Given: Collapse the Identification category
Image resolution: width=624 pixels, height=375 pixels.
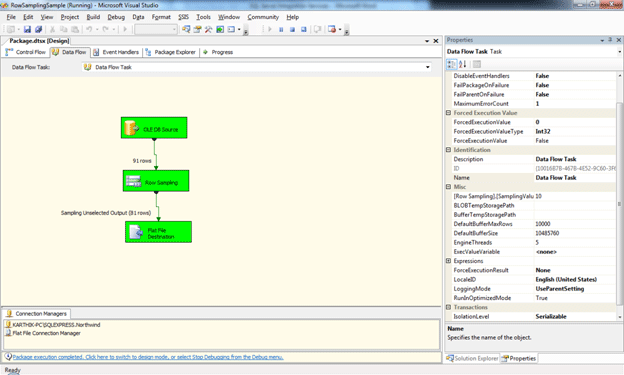Looking at the screenshot, I should 448,150.
